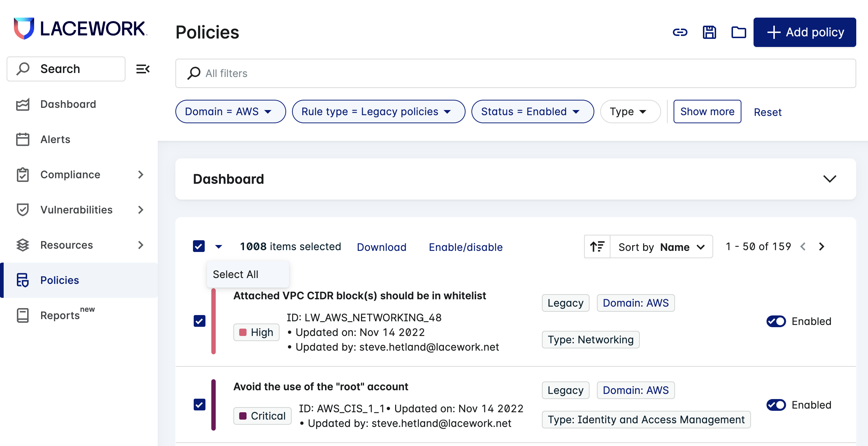Go to next page of policies
This screenshot has height=446, width=868.
(x=822, y=246)
